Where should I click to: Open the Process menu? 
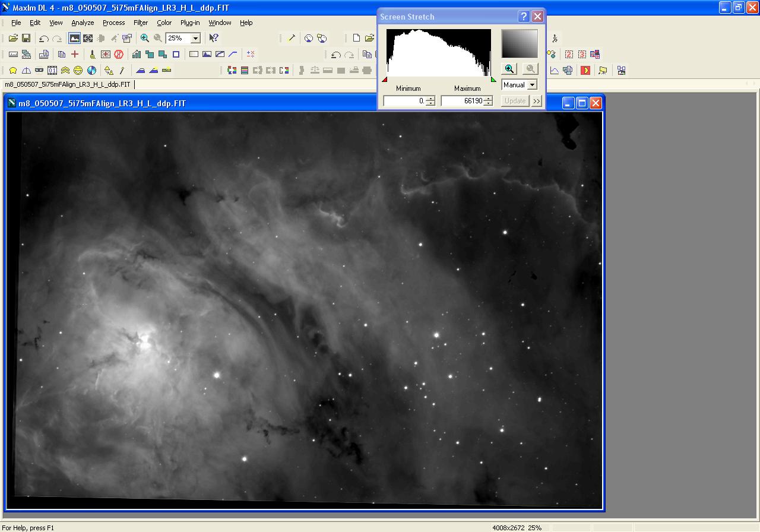pos(113,23)
